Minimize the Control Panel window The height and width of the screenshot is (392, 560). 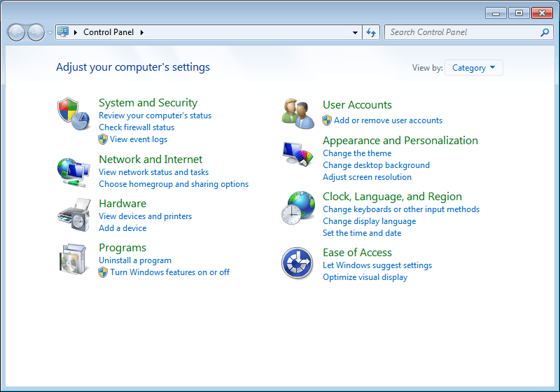pyautogui.click(x=496, y=13)
